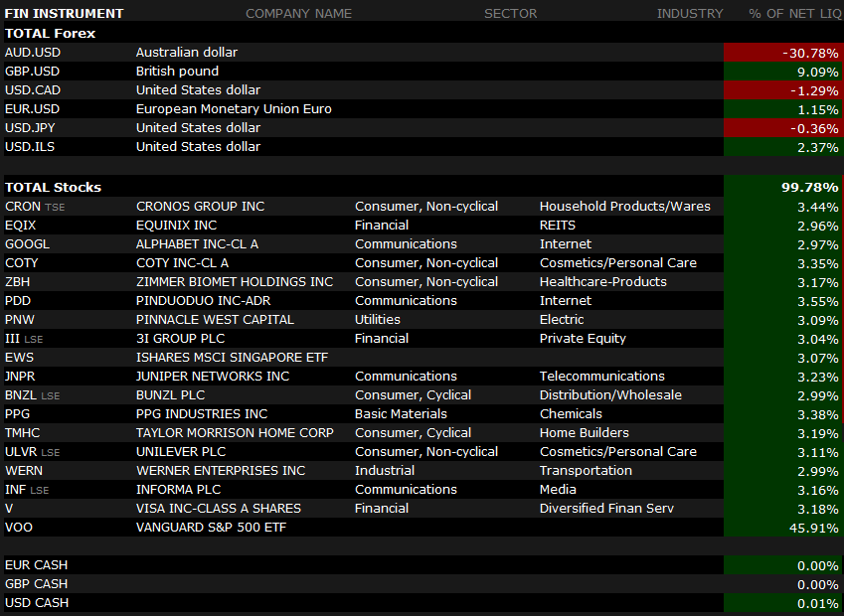The height and width of the screenshot is (616, 844).
Task: Click the INDUSTRY column header
Action: tap(690, 14)
